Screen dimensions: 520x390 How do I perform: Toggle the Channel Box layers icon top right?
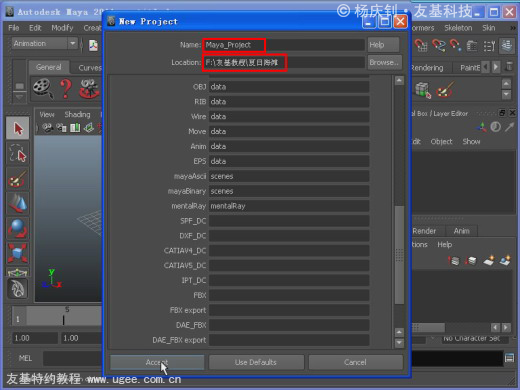click(x=507, y=46)
